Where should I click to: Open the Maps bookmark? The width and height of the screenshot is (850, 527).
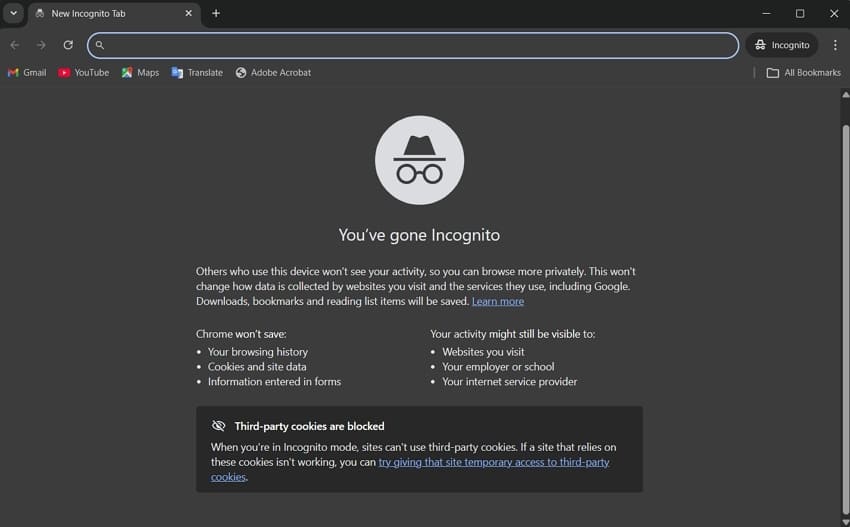140,73
